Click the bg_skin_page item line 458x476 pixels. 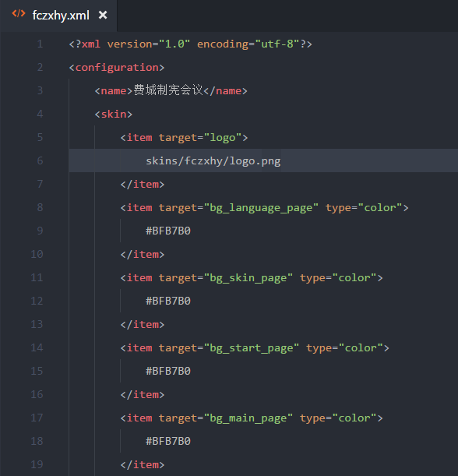click(252, 278)
